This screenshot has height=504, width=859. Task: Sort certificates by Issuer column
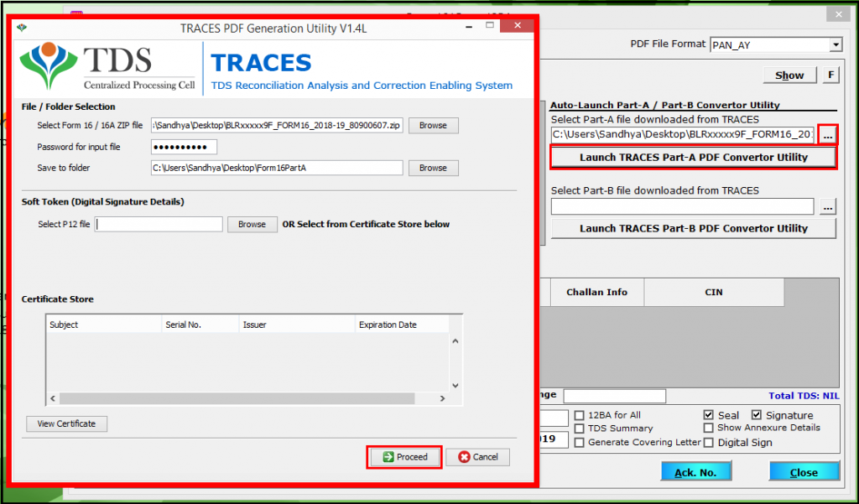(x=298, y=325)
